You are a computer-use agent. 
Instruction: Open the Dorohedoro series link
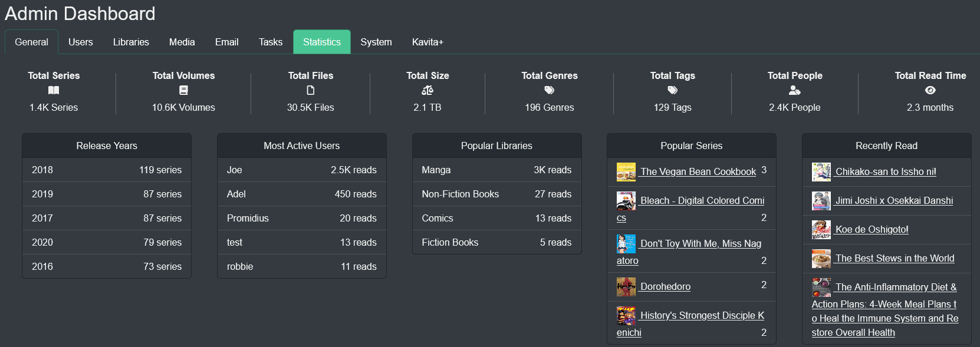[x=665, y=286]
